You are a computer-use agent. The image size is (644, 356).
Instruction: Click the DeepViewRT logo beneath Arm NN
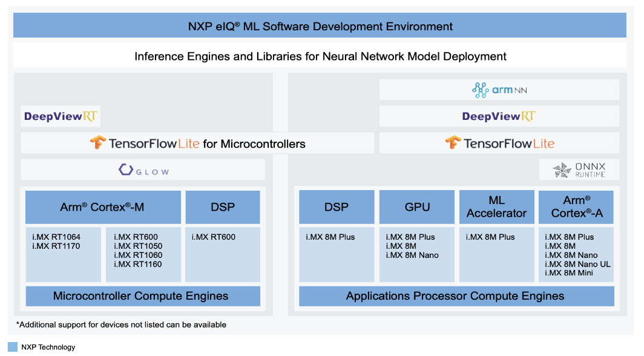(499, 116)
